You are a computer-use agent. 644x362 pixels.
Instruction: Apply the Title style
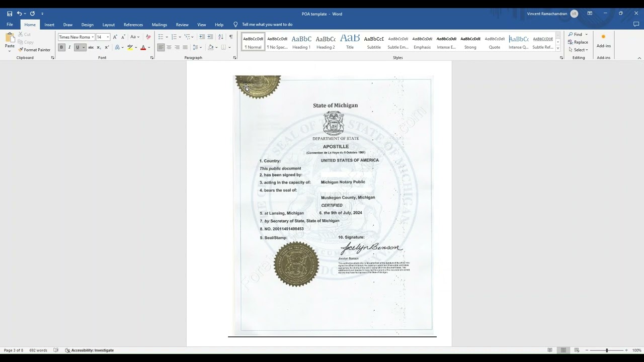350,42
